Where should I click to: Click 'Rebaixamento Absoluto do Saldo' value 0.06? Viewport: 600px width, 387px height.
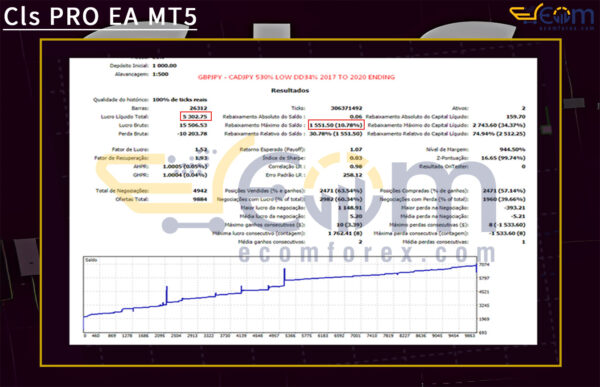(355, 116)
